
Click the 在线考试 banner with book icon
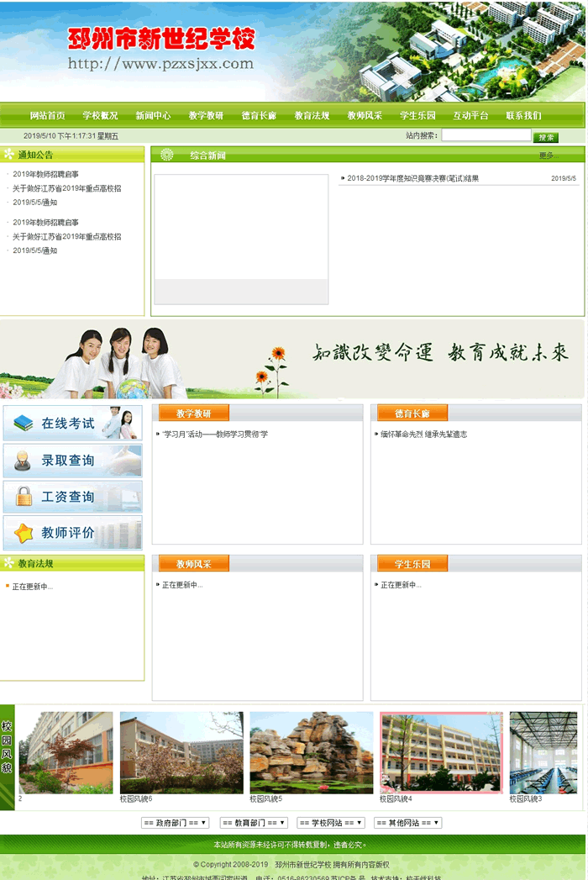(x=72, y=423)
